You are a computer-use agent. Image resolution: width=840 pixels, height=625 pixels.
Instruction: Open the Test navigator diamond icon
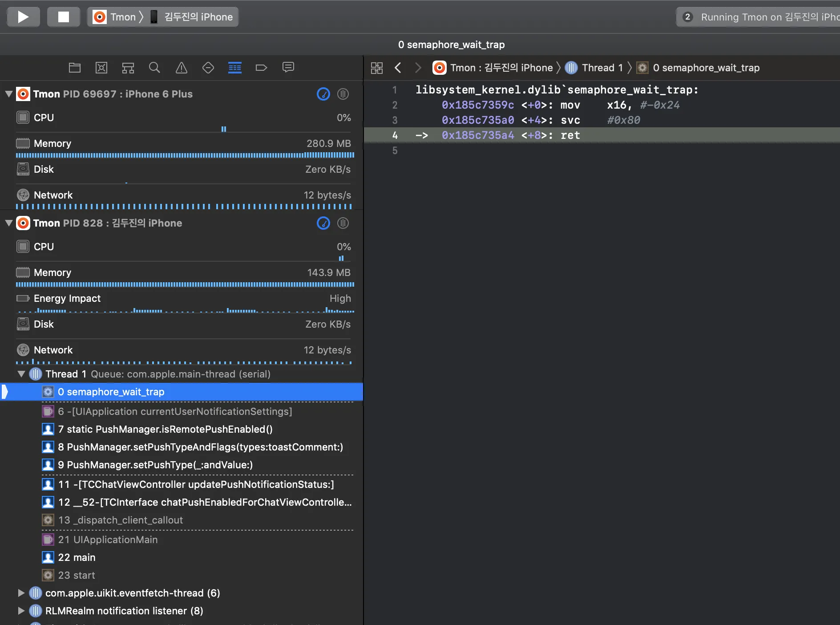208,68
